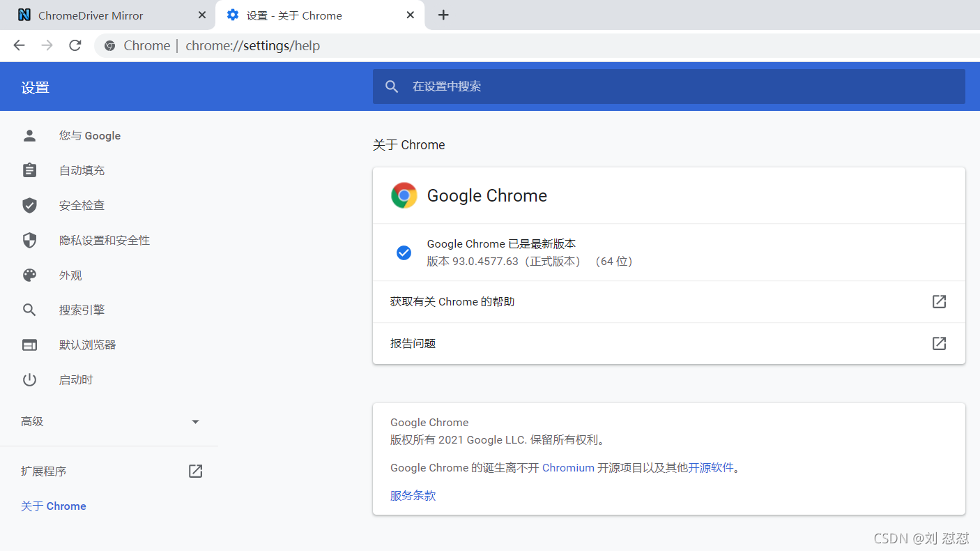
Task: Expand the 高级 section
Action: (x=109, y=422)
